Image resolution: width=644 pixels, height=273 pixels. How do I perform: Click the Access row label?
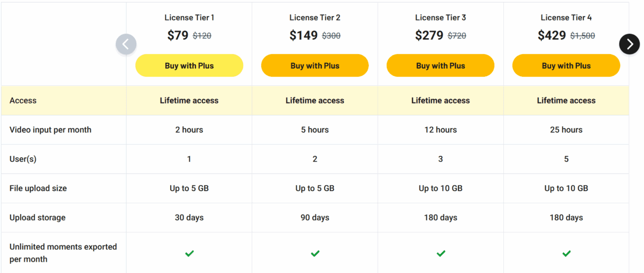click(x=23, y=100)
